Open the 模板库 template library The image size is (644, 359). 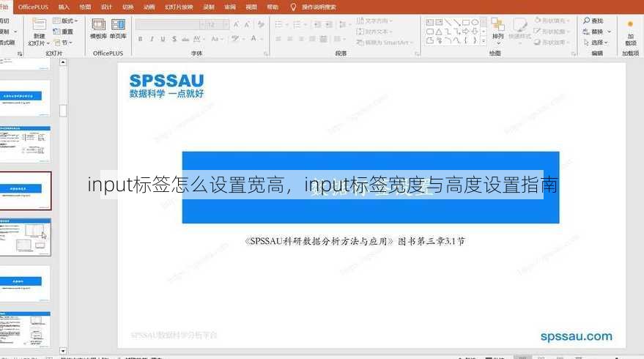coord(99,29)
